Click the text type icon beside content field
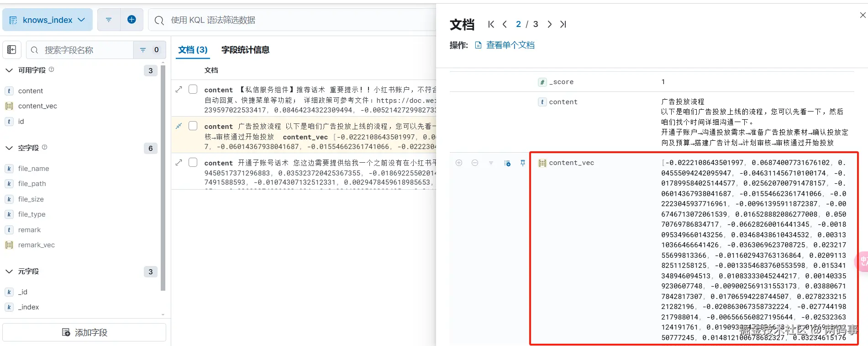Viewport: 868px width, 346px height. tap(9, 91)
